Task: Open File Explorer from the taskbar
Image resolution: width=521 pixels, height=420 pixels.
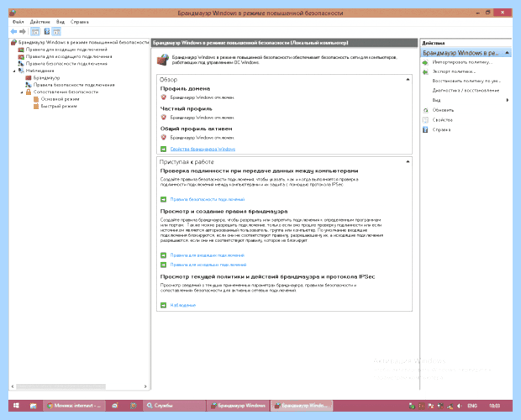Action: point(34,406)
